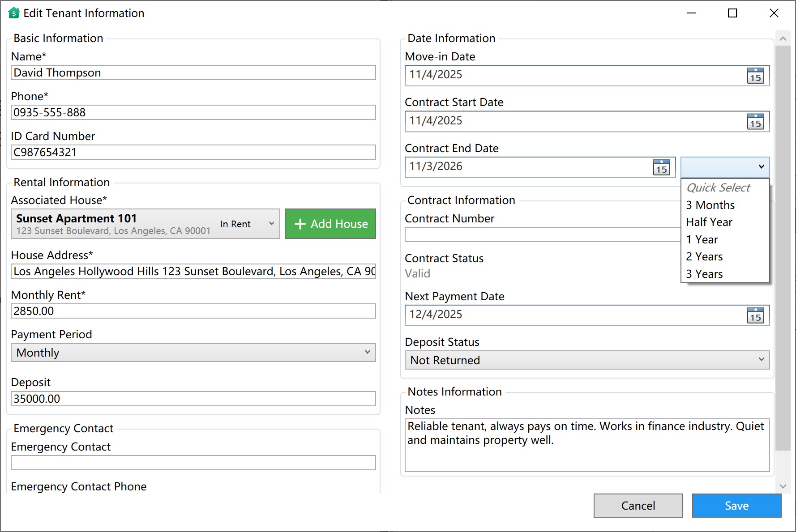Open the In Rent status dropdown
796x532 pixels.
pyautogui.click(x=245, y=224)
